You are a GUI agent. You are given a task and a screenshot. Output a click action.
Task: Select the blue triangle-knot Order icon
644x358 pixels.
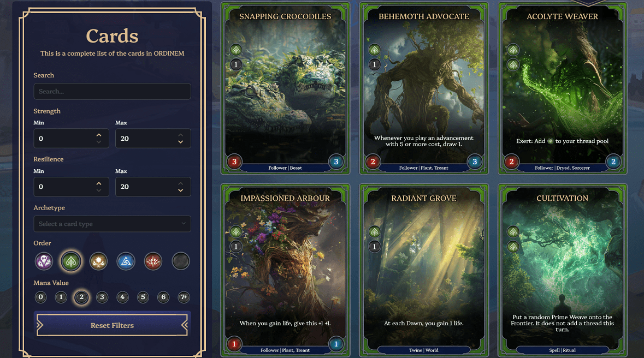pyautogui.click(x=126, y=261)
